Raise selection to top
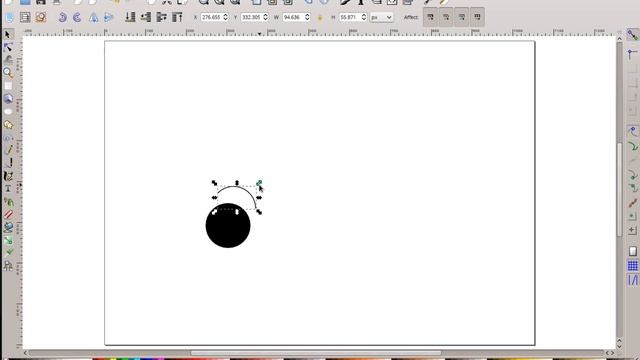640x360 pixels. point(177,17)
